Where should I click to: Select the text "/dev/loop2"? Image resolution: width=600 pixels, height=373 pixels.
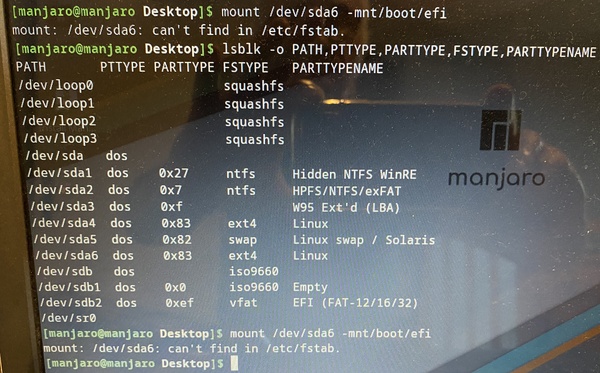coord(59,121)
